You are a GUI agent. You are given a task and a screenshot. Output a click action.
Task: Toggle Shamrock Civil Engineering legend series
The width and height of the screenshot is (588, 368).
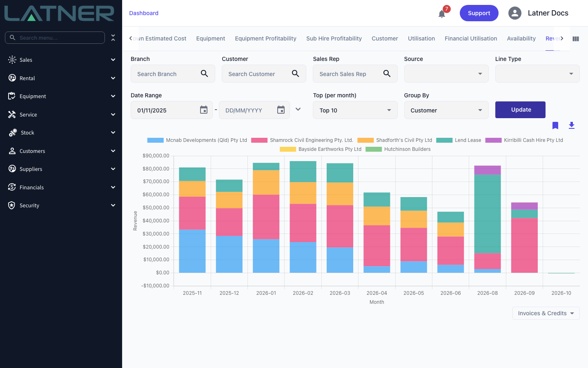click(x=302, y=140)
